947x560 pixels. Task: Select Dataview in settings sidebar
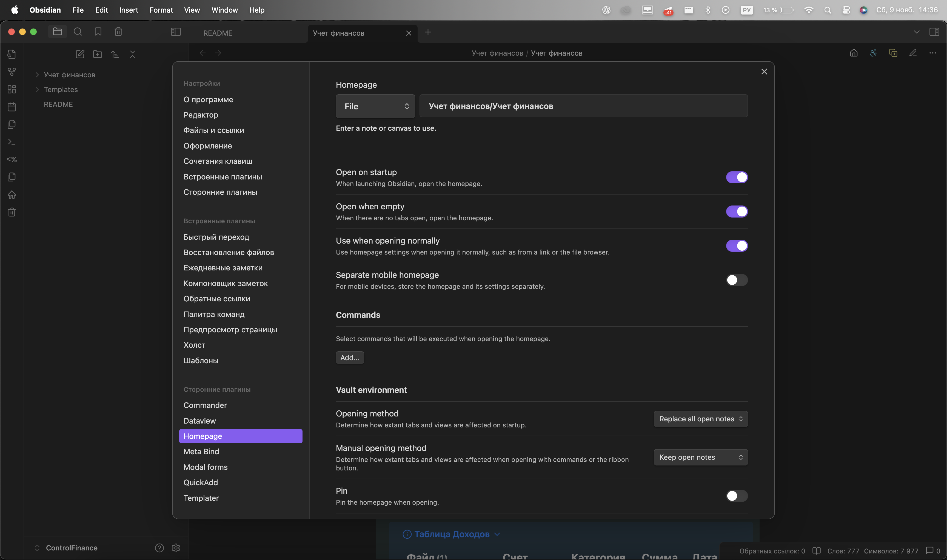pos(200,421)
